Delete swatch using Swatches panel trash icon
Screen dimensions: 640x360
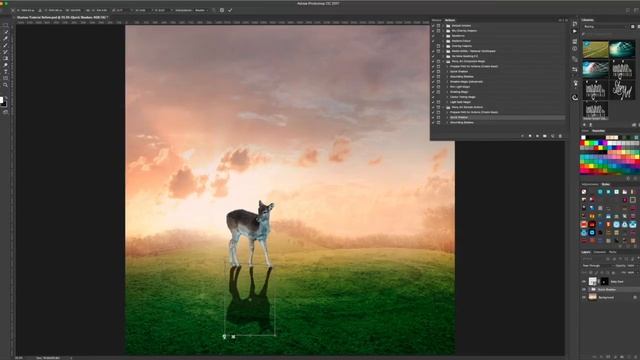636,178
